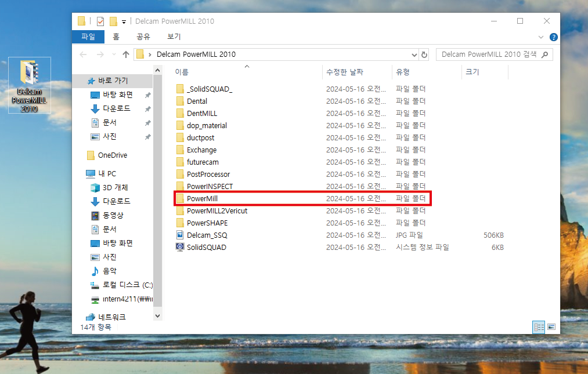Screen dimensions: 588x374
Task: Open the 공유 ribbon tab
Action: point(143,37)
